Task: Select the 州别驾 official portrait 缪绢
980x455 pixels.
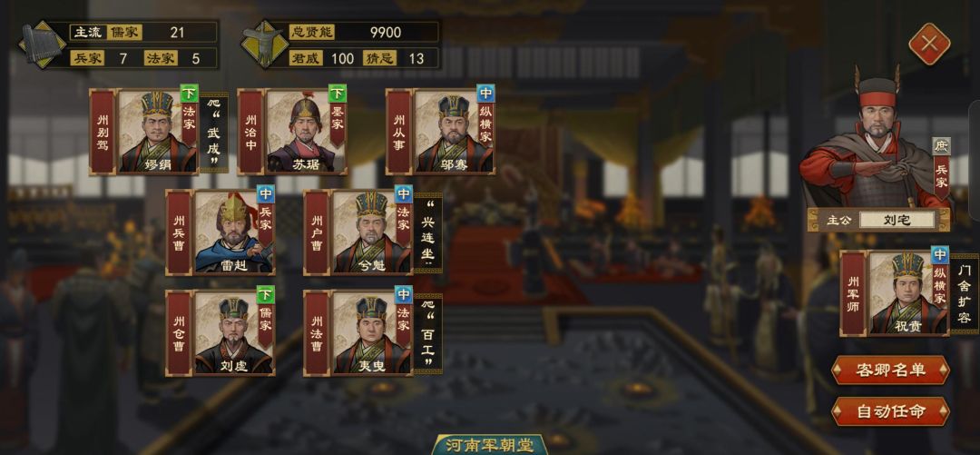Action: click(x=158, y=132)
